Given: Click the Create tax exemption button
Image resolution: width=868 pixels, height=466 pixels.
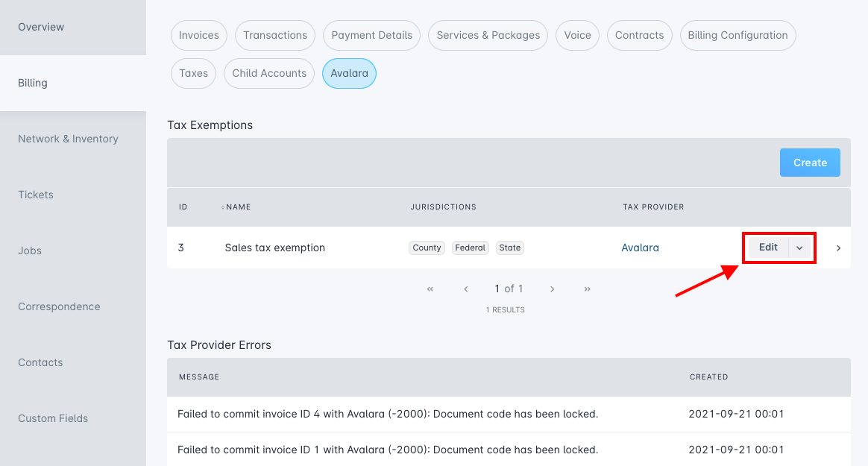Looking at the screenshot, I should point(810,163).
